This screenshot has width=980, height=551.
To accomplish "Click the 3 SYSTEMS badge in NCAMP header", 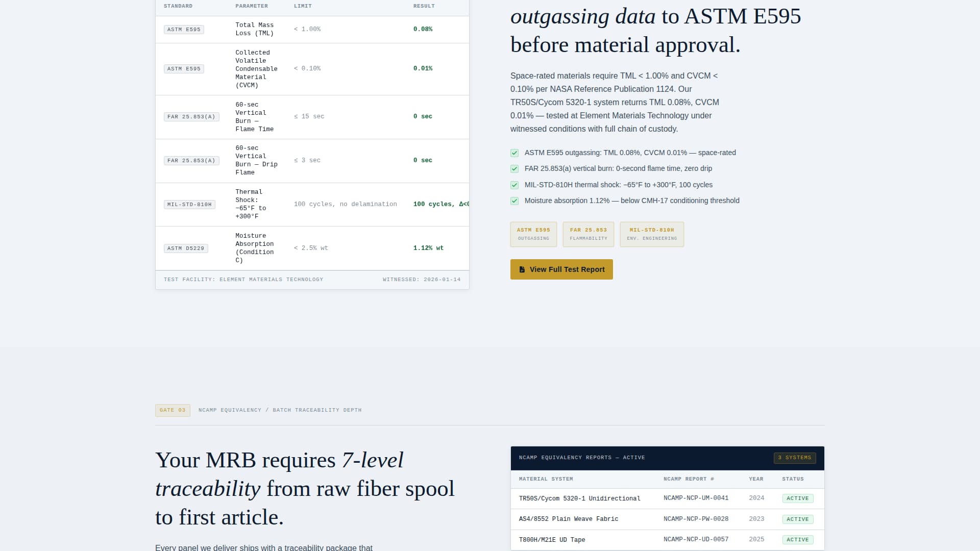I will tap(795, 458).
